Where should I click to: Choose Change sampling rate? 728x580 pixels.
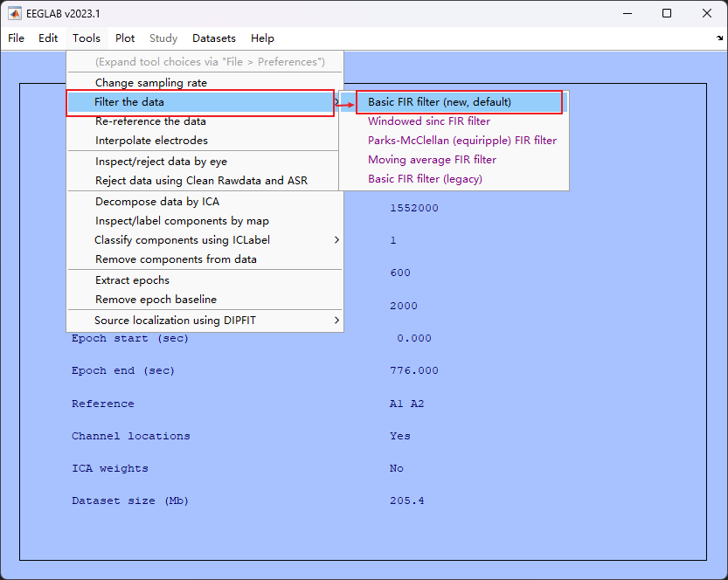coord(205,83)
